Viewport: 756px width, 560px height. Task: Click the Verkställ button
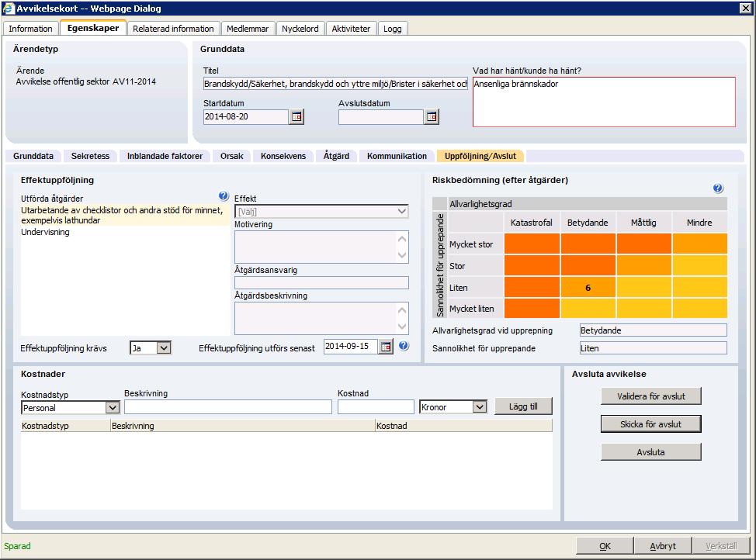coord(721,546)
